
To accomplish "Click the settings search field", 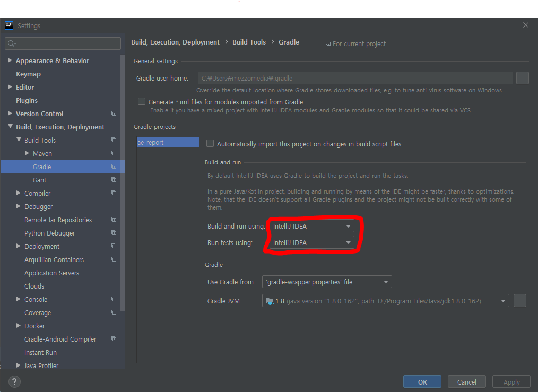I will click(x=63, y=43).
